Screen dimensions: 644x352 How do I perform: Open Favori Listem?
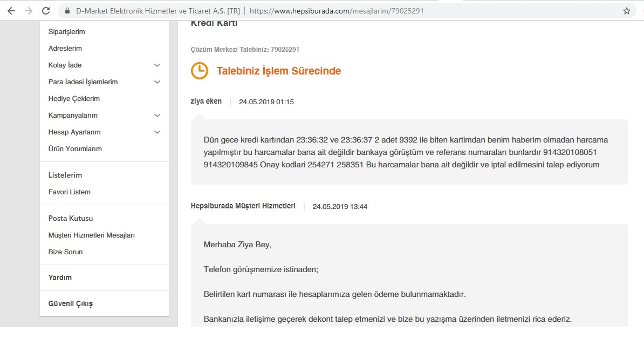coord(69,192)
